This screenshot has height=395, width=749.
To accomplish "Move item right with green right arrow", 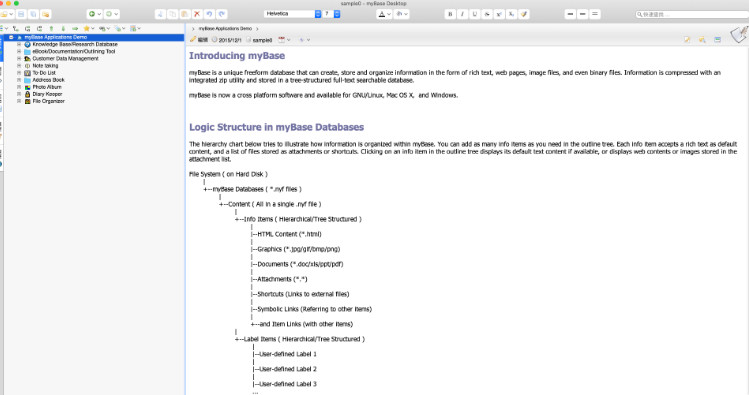I will pos(75,29).
